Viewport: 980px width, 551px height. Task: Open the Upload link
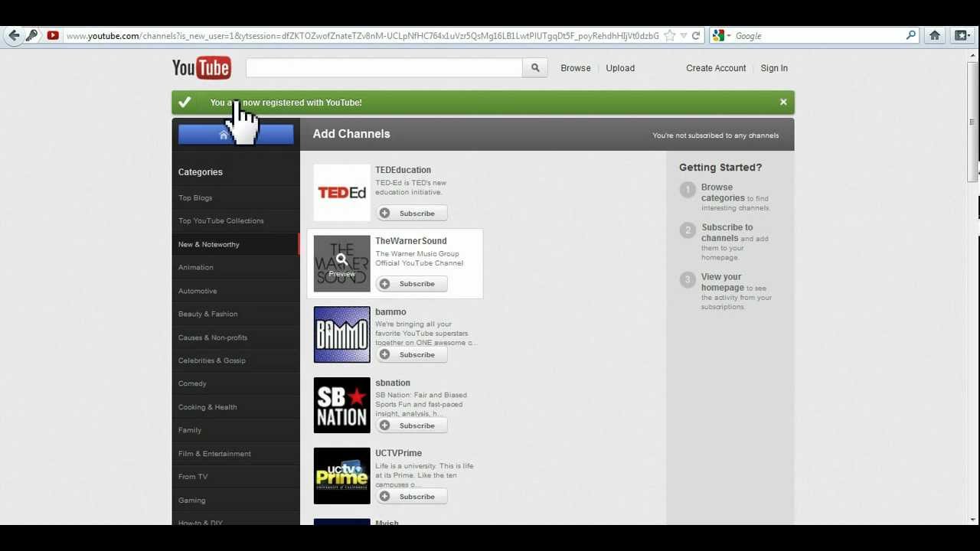click(620, 68)
